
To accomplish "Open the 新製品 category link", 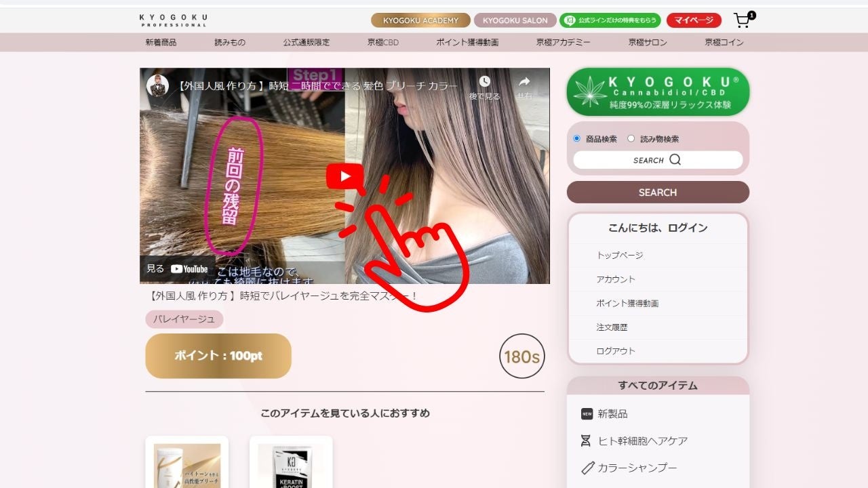I will (x=612, y=413).
